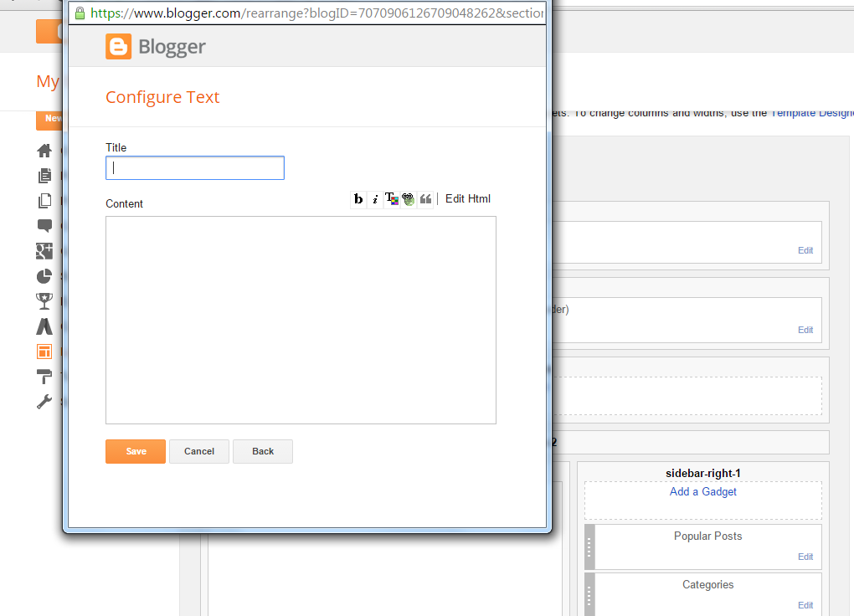Image resolution: width=854 pixels, height=616 pixels.
Task: Open Layout icon in Blogger sidebar
Action: pyautogui.click(x=44, y=352)
